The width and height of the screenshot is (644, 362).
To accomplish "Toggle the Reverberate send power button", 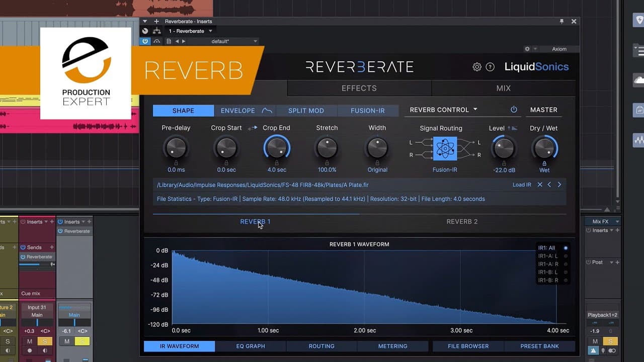I will 23,257.
